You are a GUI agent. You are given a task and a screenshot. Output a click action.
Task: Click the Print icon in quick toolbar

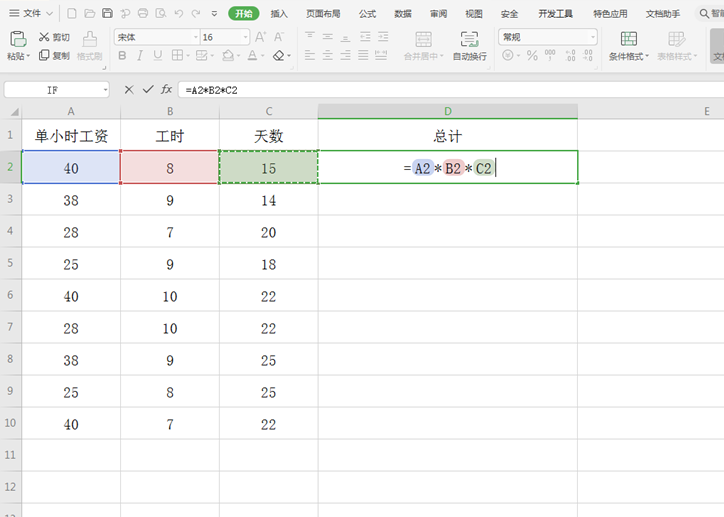click(x=143, y=13)
